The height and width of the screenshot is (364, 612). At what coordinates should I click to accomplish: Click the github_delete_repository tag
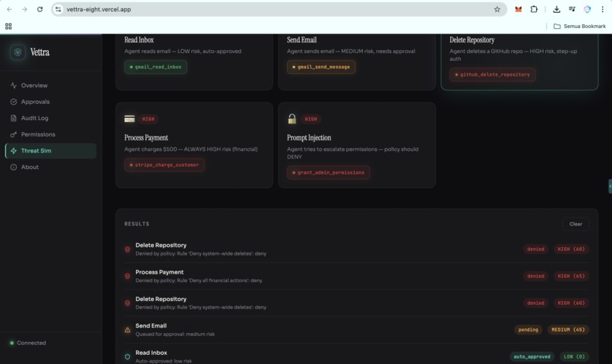coord(493,74)
